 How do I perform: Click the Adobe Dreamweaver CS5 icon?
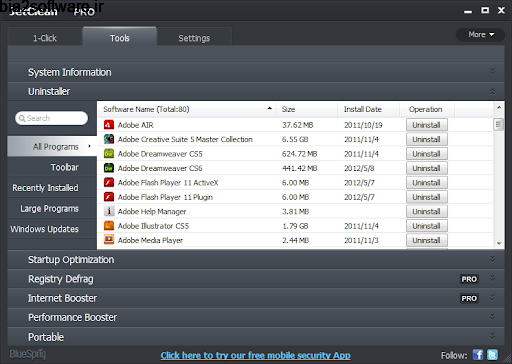[109, 154]
